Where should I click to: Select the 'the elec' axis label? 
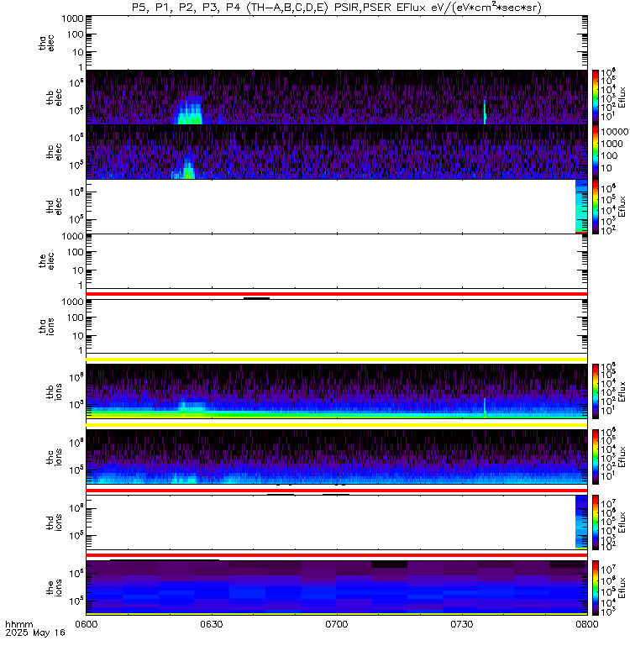(47, 261)
